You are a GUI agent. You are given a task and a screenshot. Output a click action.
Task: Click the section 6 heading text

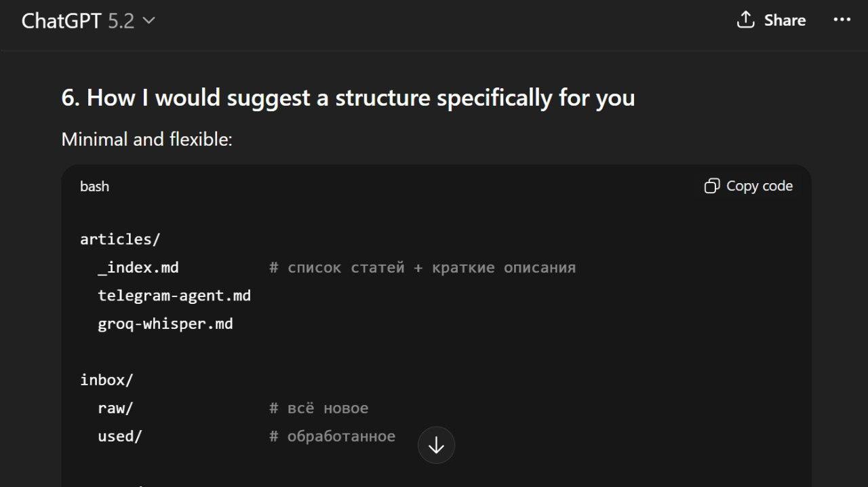click(x=348, y=98)
